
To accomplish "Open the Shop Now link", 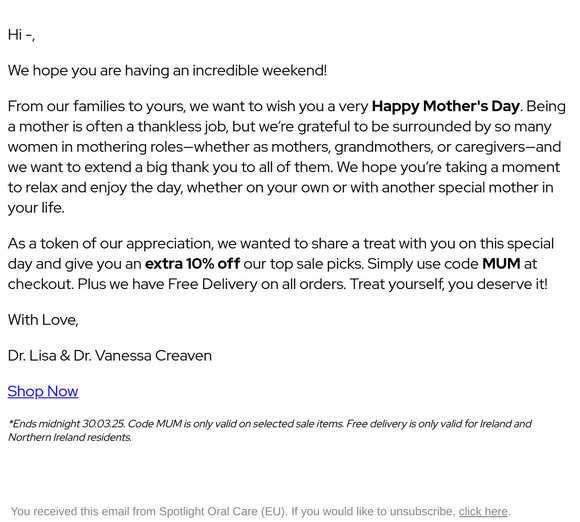I will tap(43, 391).
